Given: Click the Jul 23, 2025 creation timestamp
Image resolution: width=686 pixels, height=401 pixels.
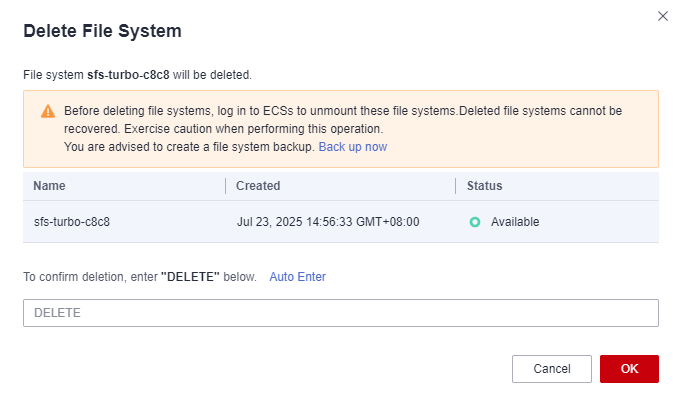Looking at the screenshot, I should pos(328,222).
